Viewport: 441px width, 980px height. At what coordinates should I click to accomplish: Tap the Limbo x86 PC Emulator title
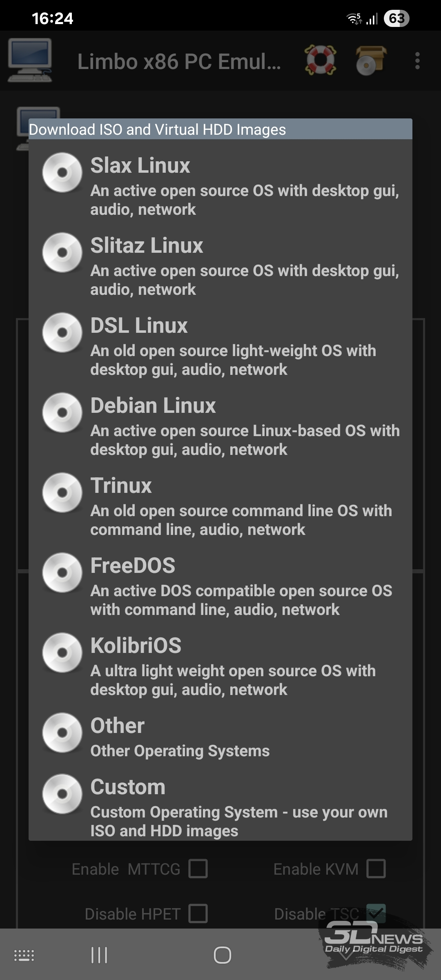[179, 62]
